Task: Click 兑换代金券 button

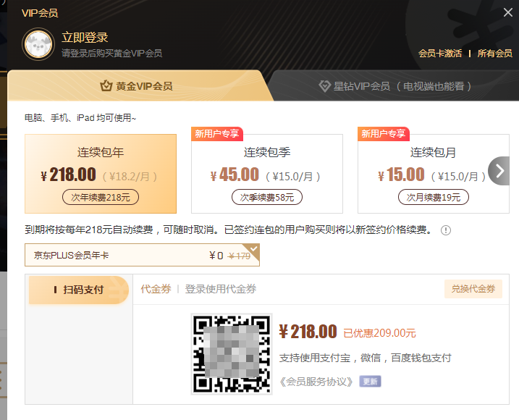Action: point(473,289)
